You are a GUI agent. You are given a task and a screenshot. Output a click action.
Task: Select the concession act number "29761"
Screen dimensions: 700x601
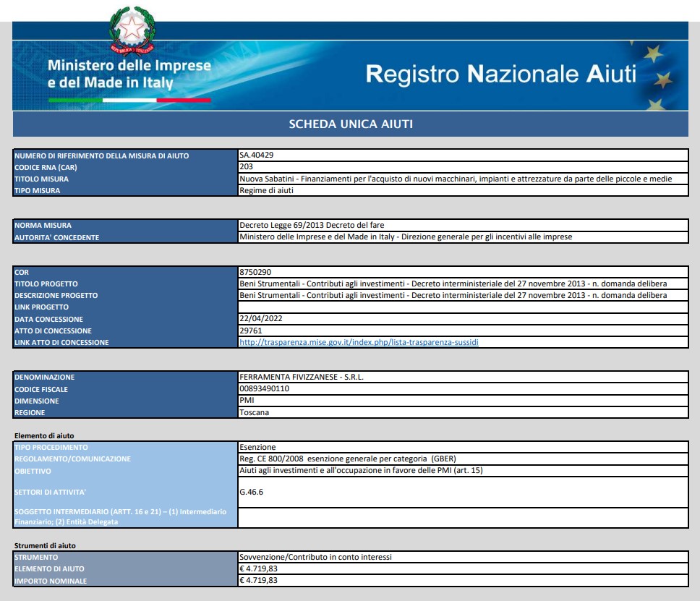251,331
